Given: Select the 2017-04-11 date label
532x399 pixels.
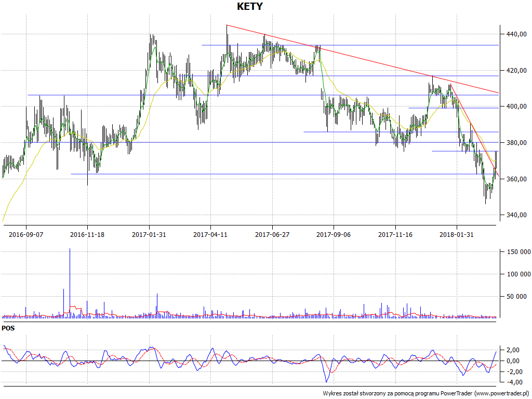Looking at the screenshot, I should coord(210,234).
